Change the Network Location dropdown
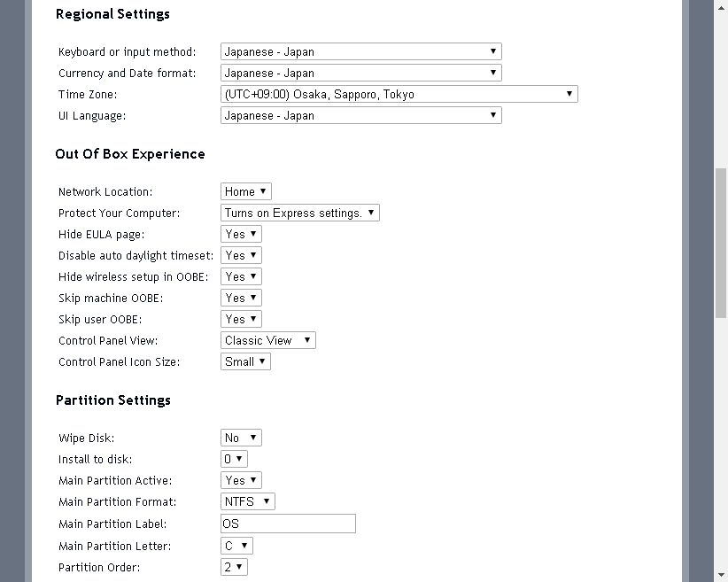728x582 pixels. 245,192
